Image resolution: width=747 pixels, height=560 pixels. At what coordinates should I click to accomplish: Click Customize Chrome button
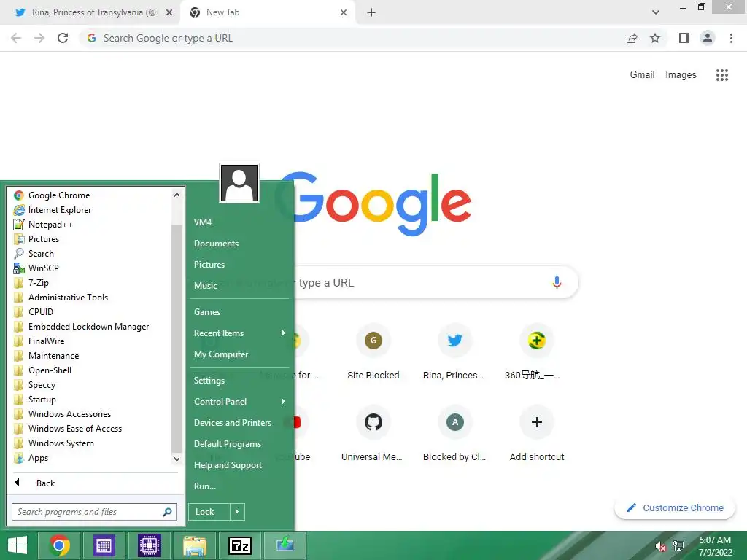(675, 508)
